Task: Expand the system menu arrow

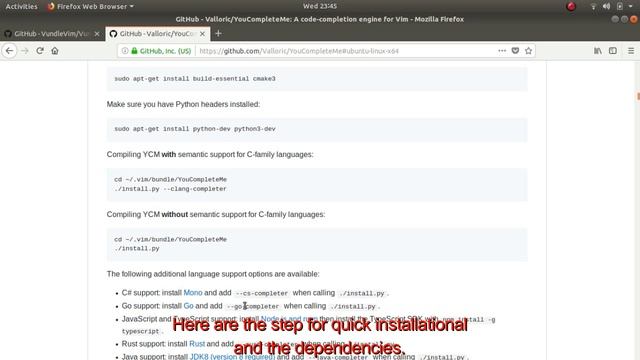Action: (631, 7)
